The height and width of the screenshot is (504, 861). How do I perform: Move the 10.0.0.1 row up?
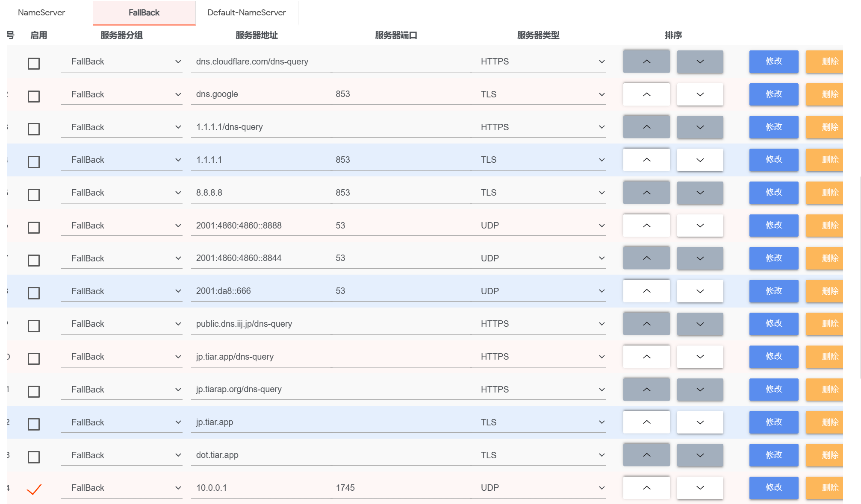click(x=646, y=488)
